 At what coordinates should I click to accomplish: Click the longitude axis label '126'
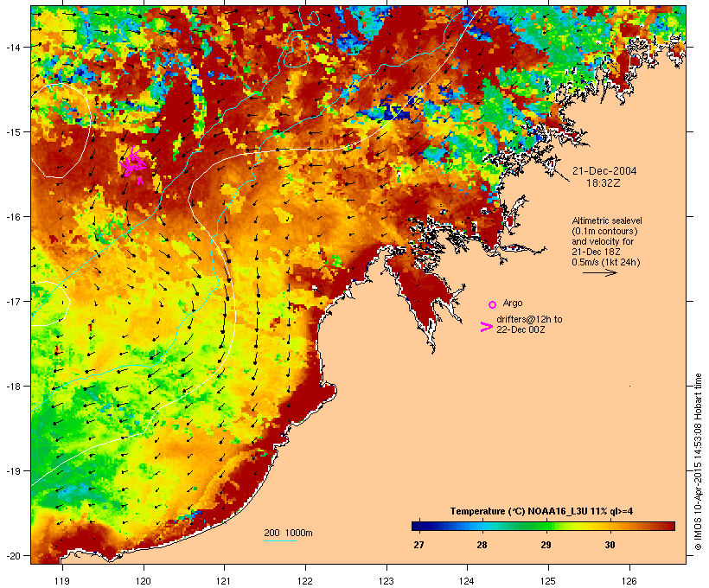(x=629, y=581)
